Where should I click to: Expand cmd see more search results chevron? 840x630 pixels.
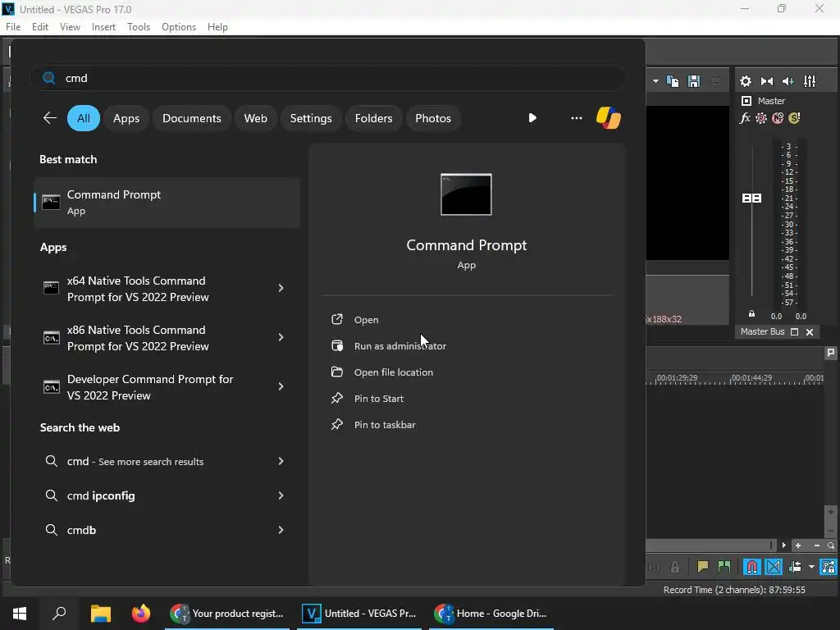click(x=281, y=461)
